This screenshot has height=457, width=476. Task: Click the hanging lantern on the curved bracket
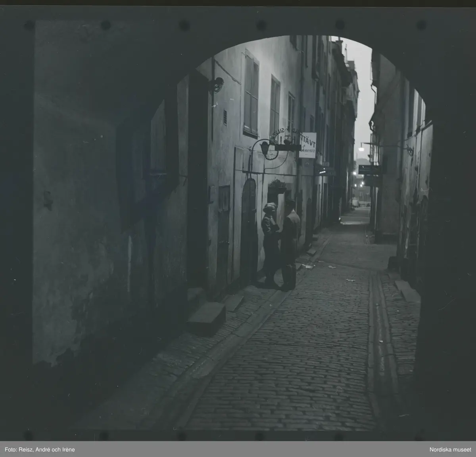point(265,148)
